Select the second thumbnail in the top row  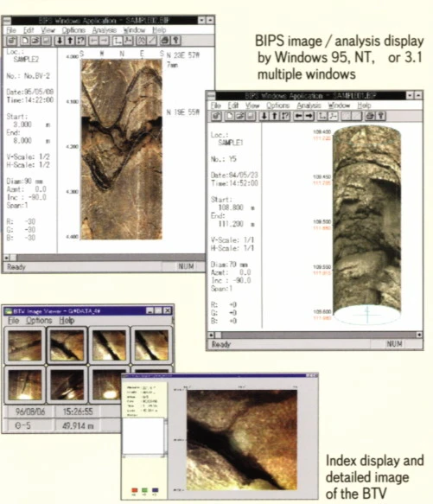(x=67, y=345)
